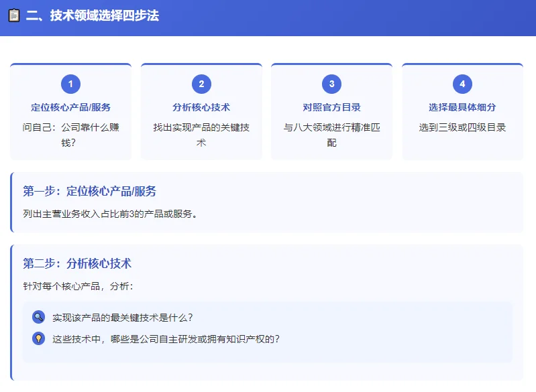This screenshot has height=392, width=536.
Task: Click text 针对每个核心产品，分析：
Action: [x=78, y=286]
